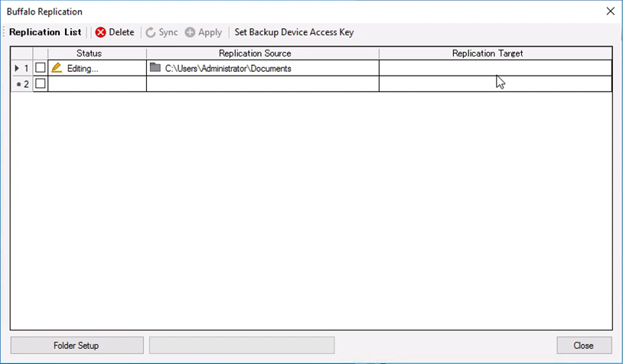Image resolution: width=623 pixels, height=364 pixels.
Task: Click the Sync circular arrow icon
Action: pos(151,32)
